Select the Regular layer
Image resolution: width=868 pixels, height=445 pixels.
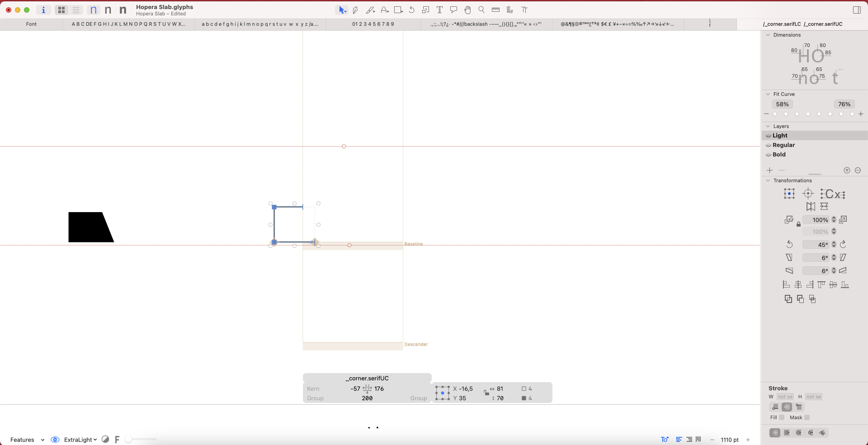coord(783,145)
